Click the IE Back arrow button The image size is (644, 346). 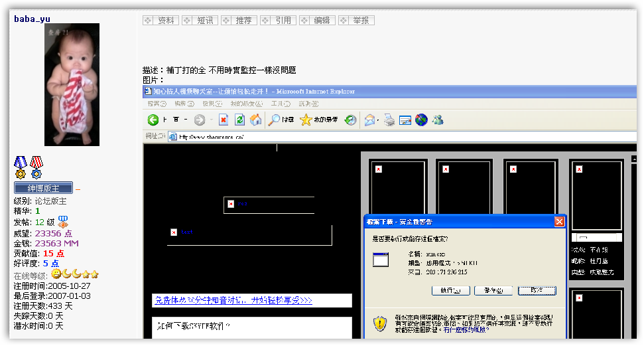[153, 120]
